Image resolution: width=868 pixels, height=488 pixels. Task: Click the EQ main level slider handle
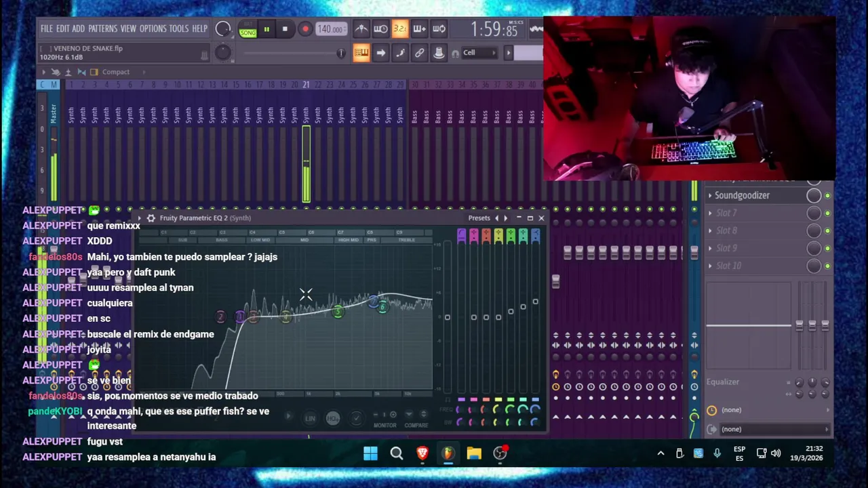(447, 317)
